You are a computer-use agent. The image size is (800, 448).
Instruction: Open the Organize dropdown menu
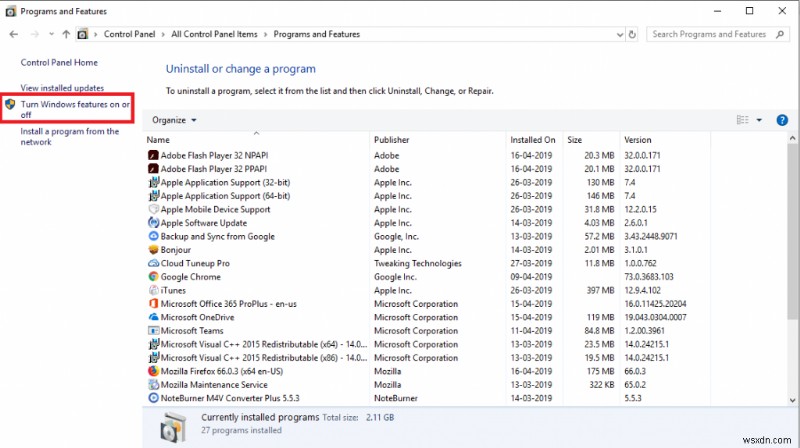(x=174, y=120)
